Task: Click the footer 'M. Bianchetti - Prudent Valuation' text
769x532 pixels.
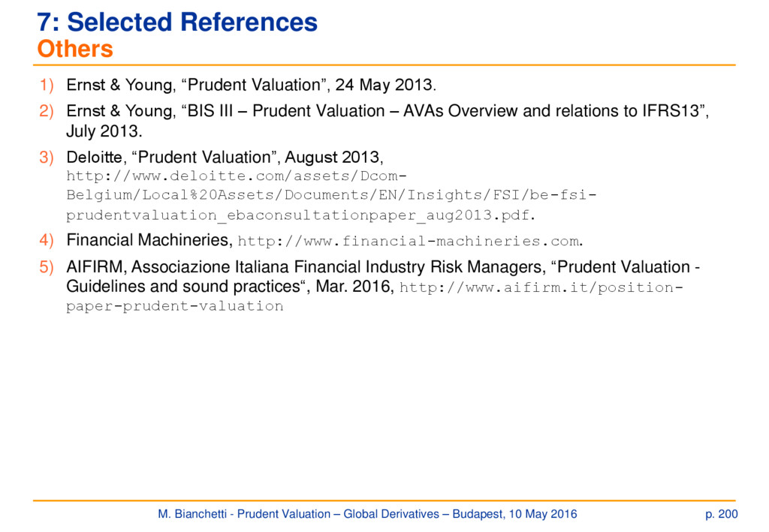Action: pyautogui.click(x=244, y=514)
